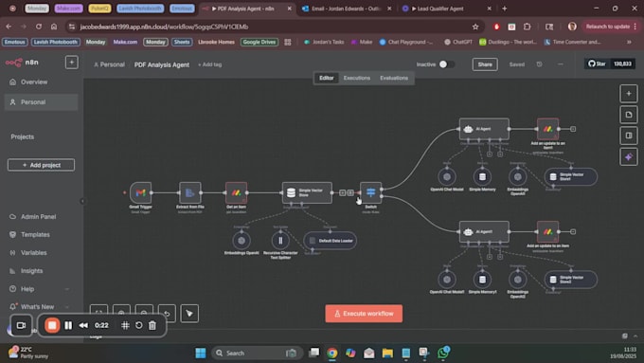Open the AI assistant sparkle button
The width and height of the screenshot is (644, 363).
pyautogui.click(x=629, y=156)
